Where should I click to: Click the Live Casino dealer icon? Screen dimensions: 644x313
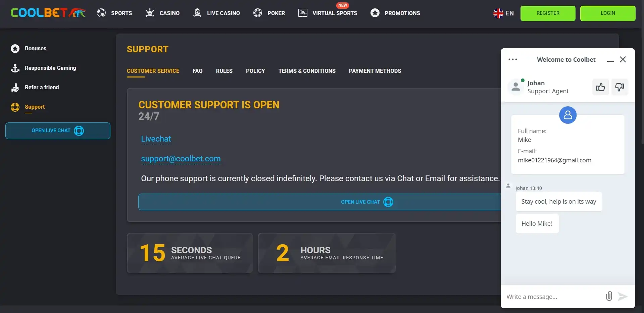tap(197, 13)
